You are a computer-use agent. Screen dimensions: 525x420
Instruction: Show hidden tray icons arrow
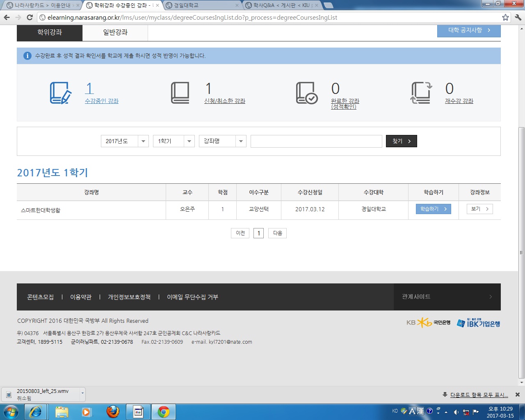pyautogui.click(x=446, y=412)
